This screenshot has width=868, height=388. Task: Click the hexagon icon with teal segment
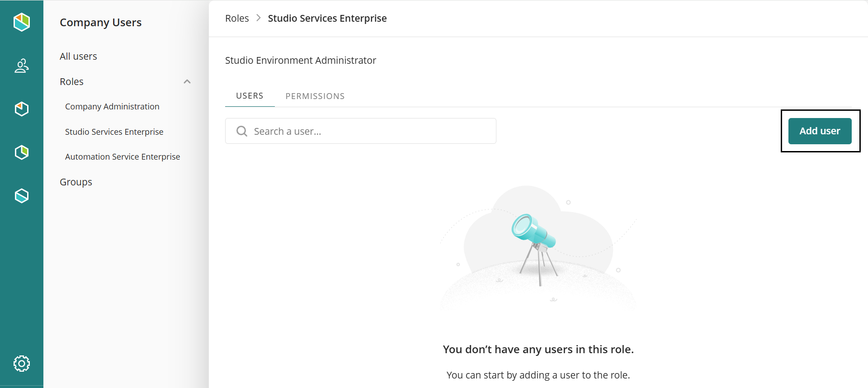[x=21, y=196]
